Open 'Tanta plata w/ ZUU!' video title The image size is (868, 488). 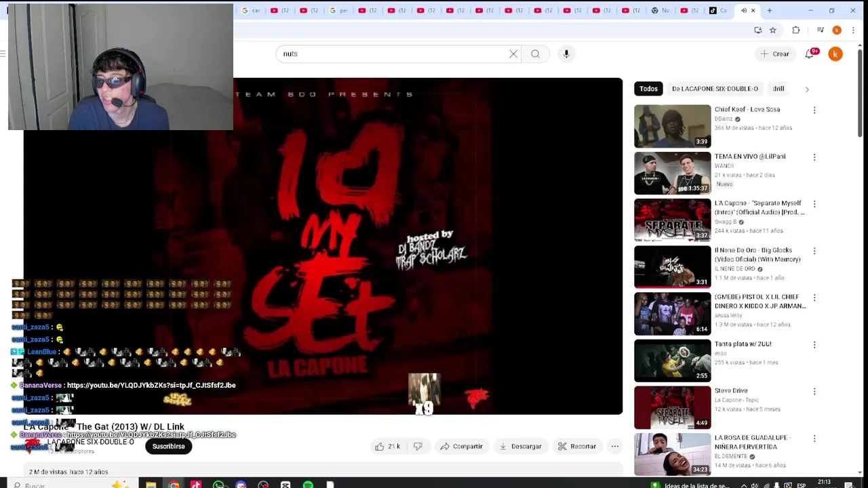click(x=743, y=344)
